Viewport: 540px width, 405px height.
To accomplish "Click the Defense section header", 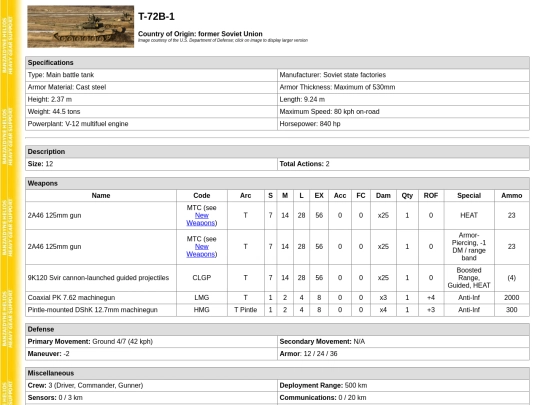I will [277, 329].
